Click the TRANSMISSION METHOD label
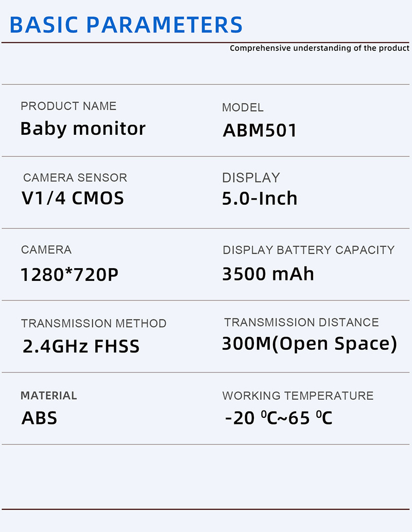 [94, 324]
